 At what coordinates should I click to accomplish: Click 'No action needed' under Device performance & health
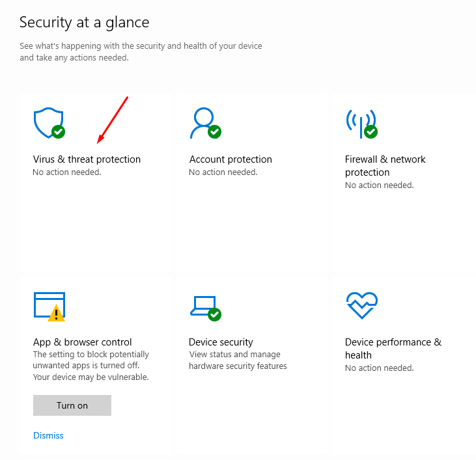(380, 368)
